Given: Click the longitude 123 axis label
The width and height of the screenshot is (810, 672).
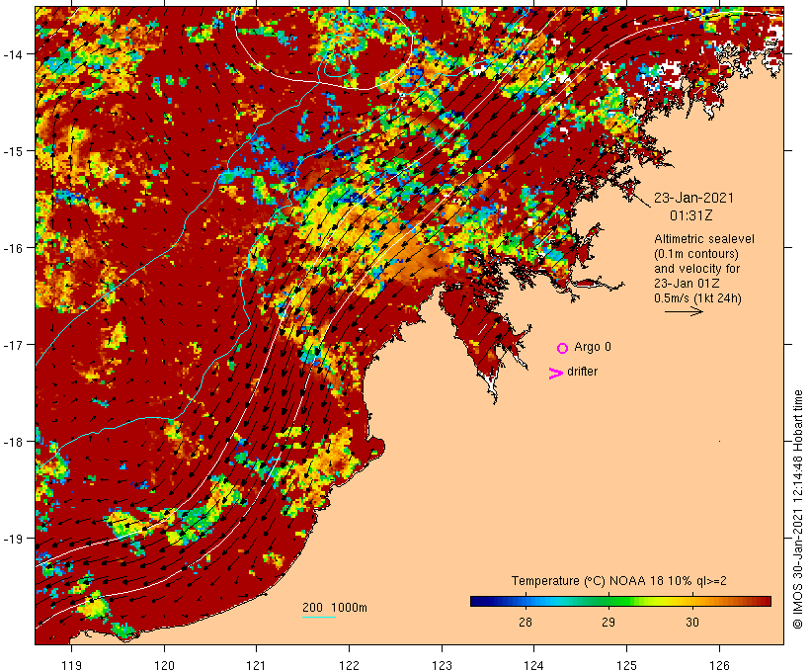Looking at the screenshot, I should click(442, 666).
